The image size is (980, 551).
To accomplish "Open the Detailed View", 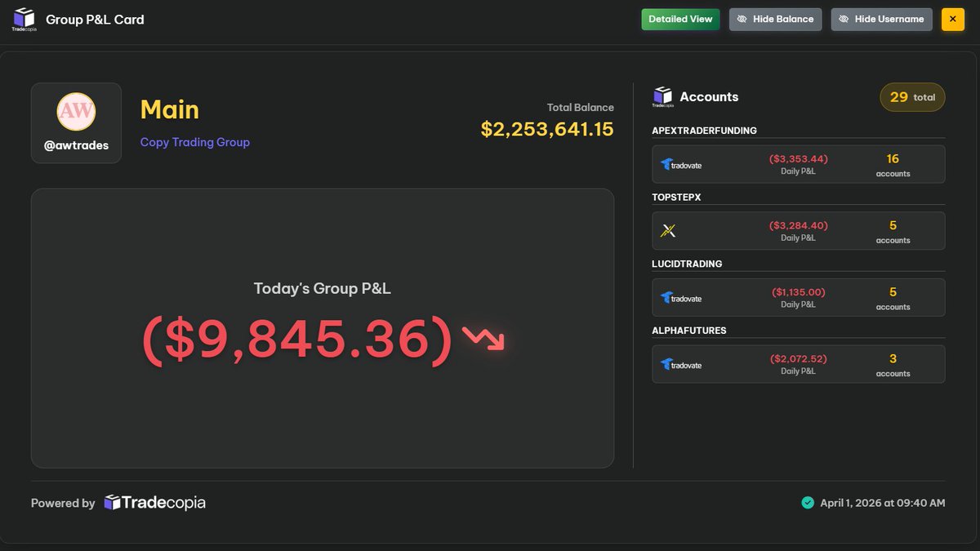I will (680, 20).
